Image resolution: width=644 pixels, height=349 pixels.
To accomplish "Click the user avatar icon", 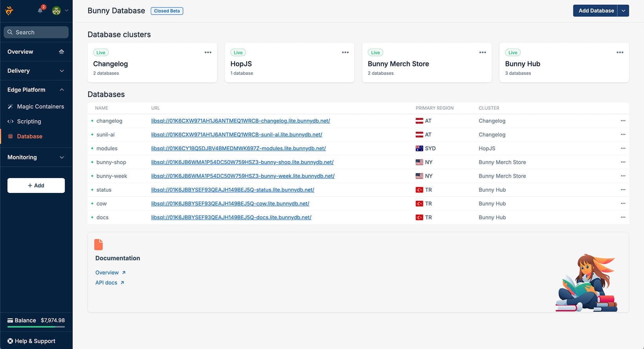I will (57, 11).
